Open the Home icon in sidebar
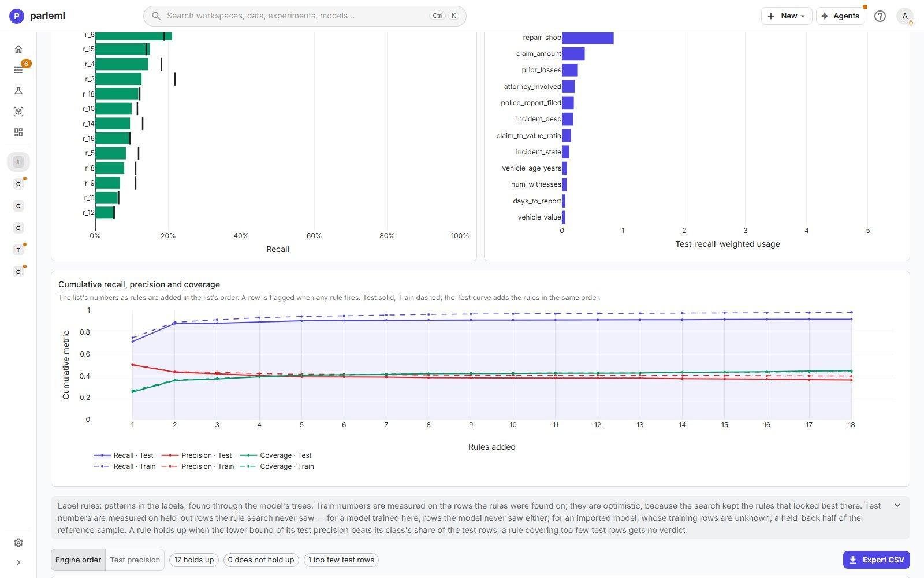 (x=18, y=49)
